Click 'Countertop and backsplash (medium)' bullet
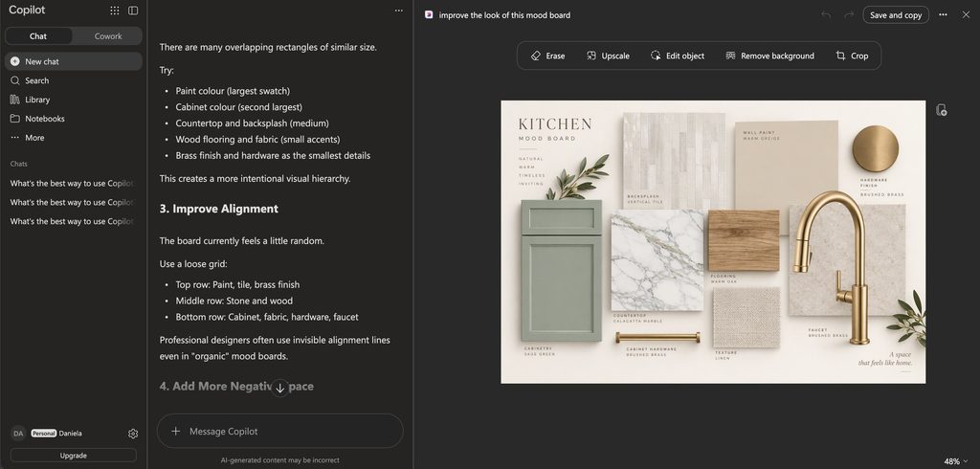The width and height of the screenshot is (980, 469). point(252,123)
